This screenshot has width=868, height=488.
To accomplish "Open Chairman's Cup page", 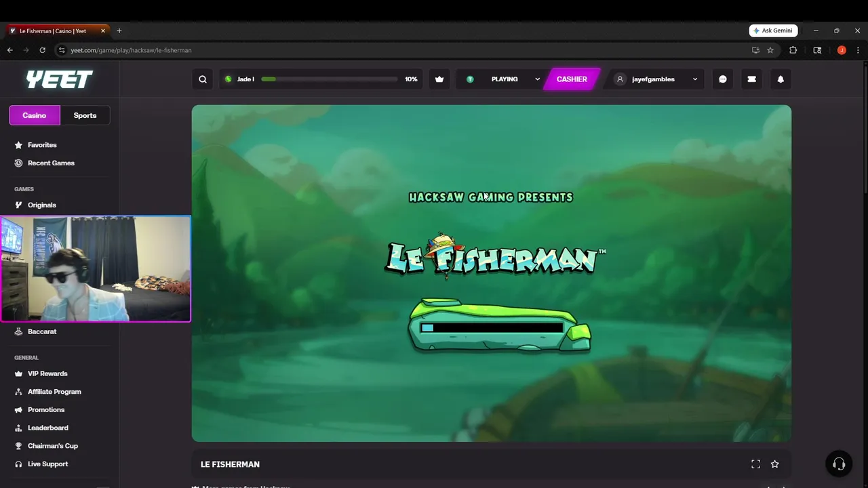I will click(53, 446).
